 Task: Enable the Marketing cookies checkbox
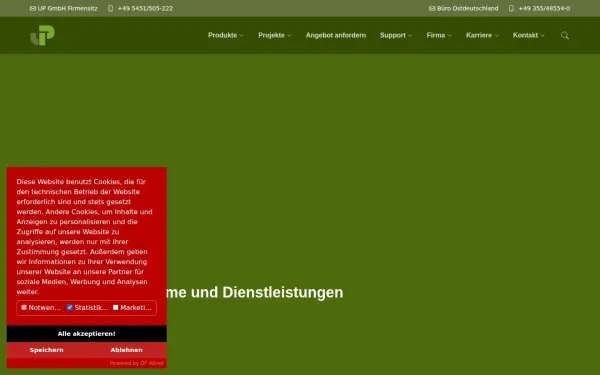pyautogui.click(x=116, y=307)
